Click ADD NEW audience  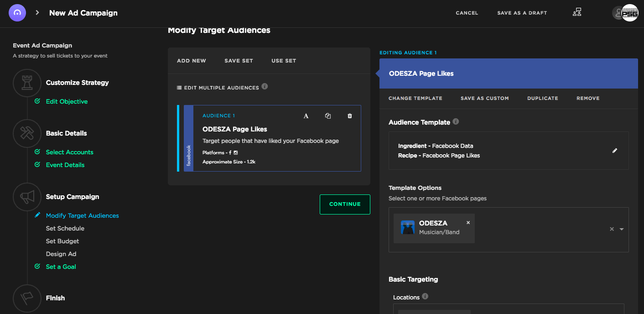pyautogui.click(x=192, y=61)
